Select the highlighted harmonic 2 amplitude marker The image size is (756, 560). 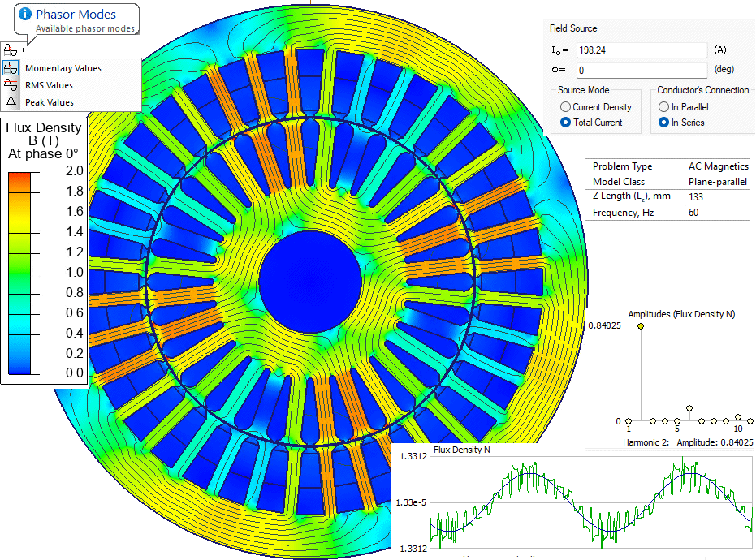(640, 326)
